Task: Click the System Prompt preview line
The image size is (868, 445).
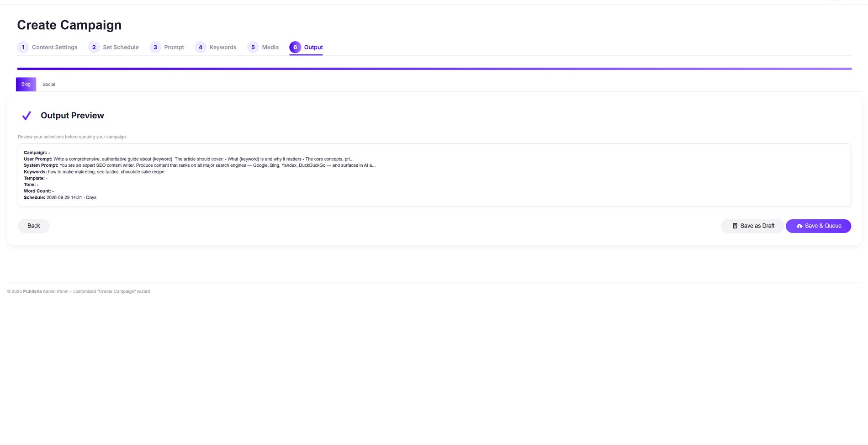Action: [200, 165]
